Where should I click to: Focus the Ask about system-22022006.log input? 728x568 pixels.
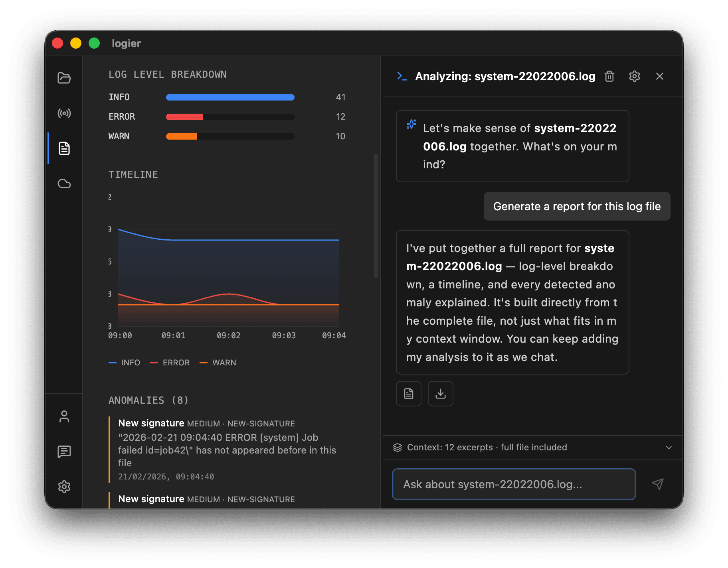tap(514, 484)
